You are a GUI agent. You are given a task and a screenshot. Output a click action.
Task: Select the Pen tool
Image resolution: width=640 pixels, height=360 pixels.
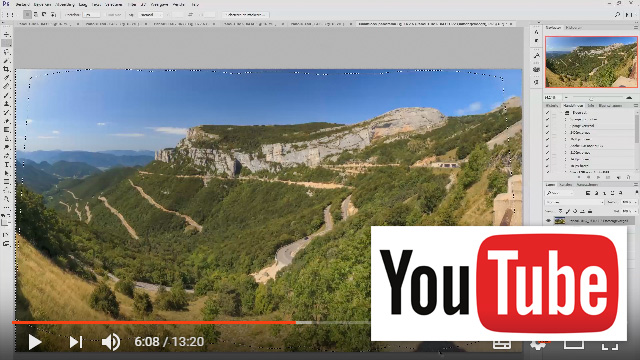[x=7, y=155]
